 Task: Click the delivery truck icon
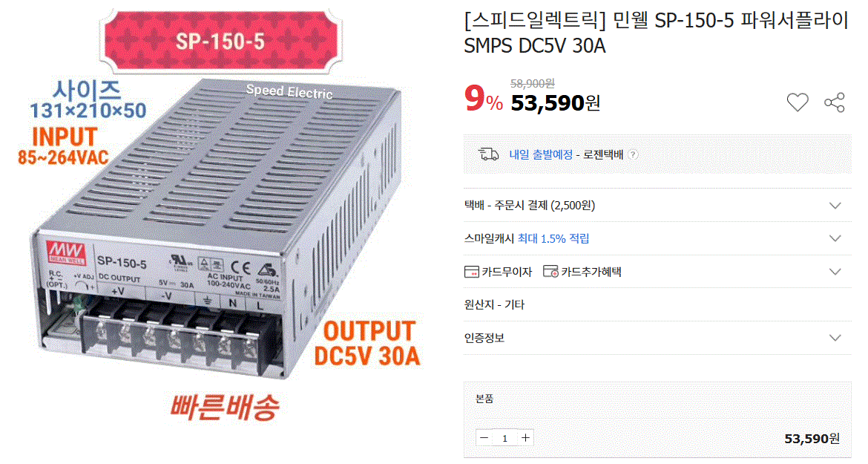[x=488, y=154]
